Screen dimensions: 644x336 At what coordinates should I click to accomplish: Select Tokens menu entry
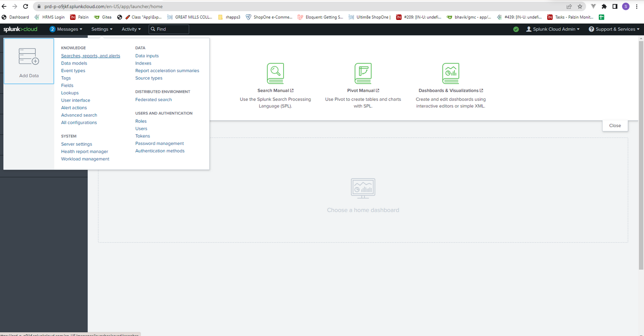[143, 136]
